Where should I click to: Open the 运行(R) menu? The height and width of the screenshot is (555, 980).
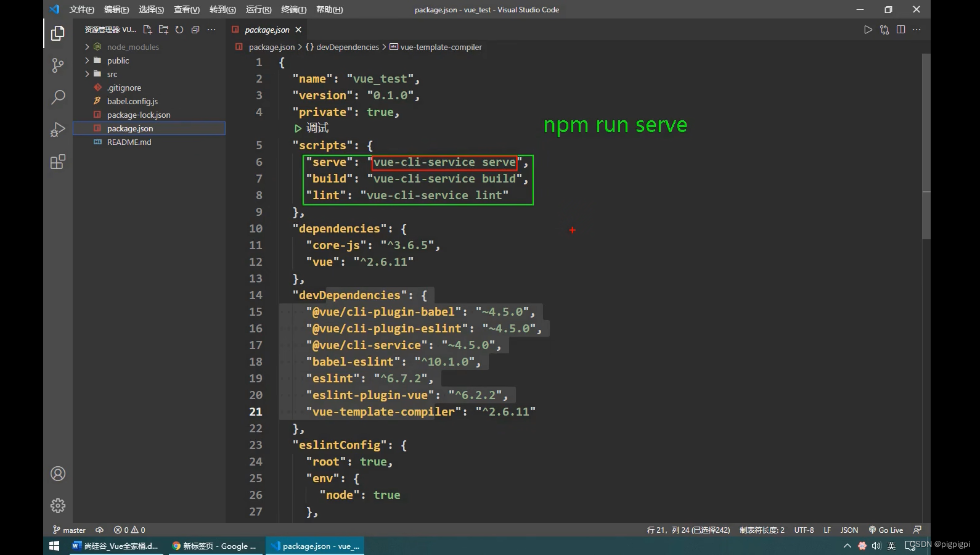pos(258,9)
